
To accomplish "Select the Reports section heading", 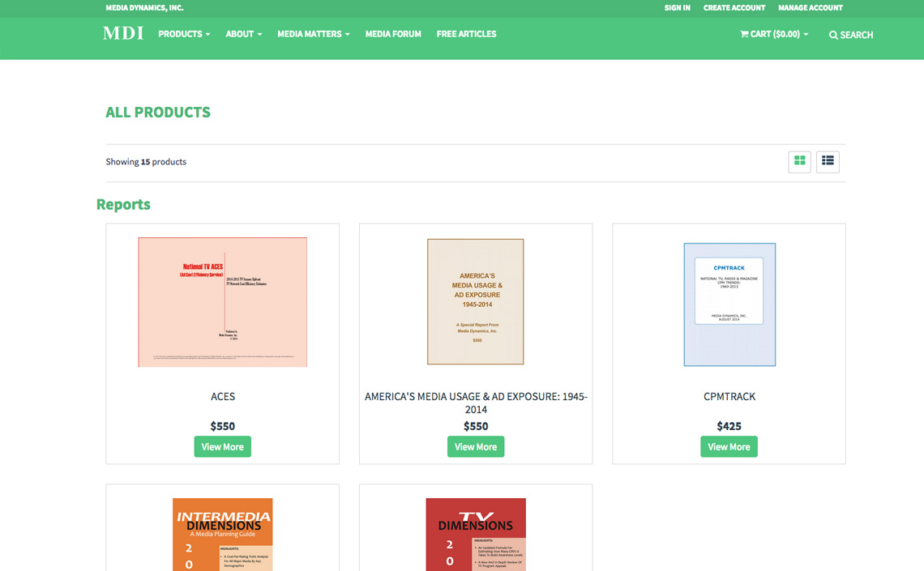I will point(123,204).
